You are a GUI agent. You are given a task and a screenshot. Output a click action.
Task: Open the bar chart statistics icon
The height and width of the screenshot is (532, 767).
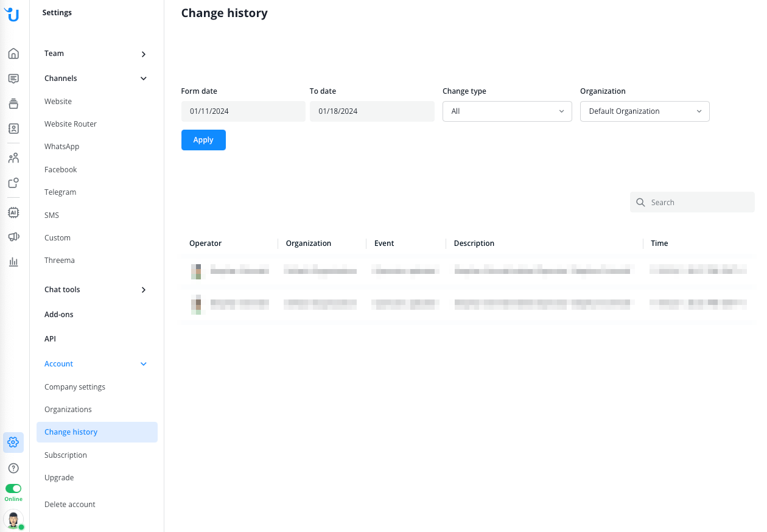click(x=13, y=262)
